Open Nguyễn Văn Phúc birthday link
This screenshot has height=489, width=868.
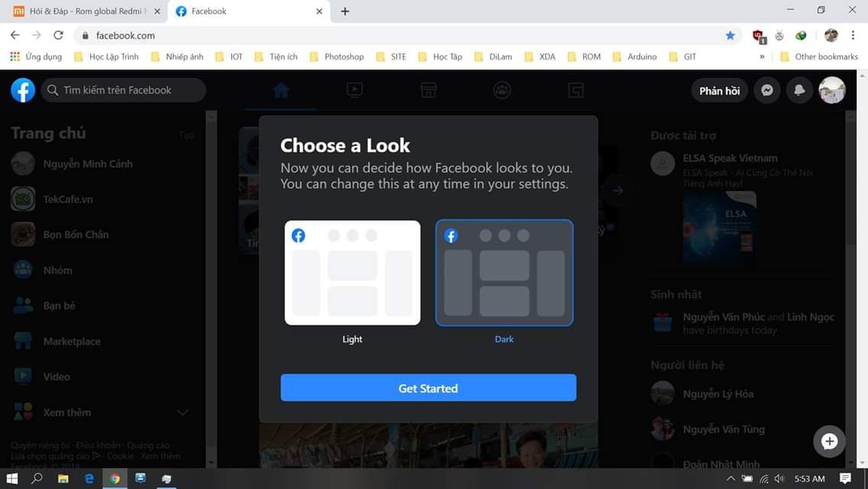click(724, 317)
